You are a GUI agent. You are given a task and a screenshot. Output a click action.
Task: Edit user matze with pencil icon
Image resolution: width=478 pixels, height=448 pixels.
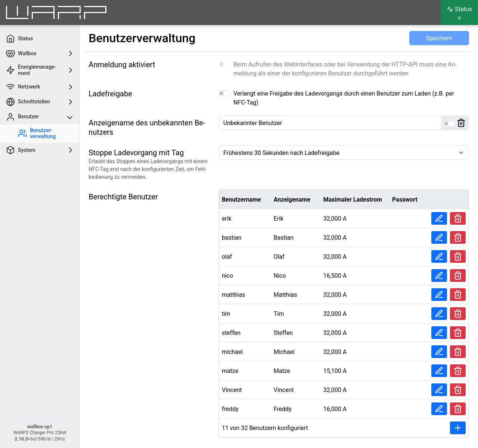(439, 371)
